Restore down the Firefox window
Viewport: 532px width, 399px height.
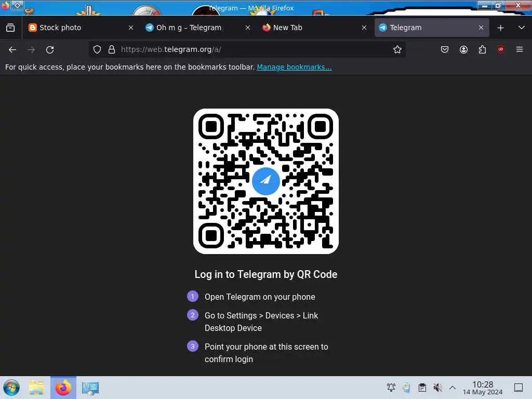(x=498, y=5)
